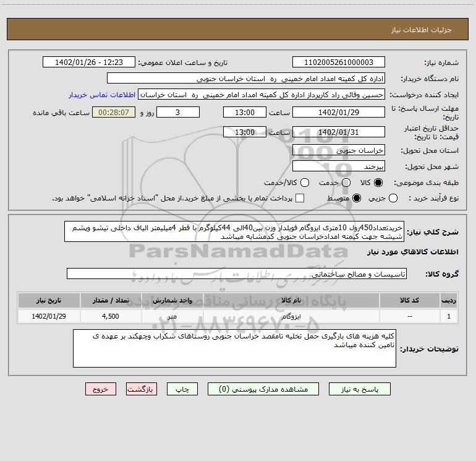
Task: Click the نام کالا column header
Action: [291, 300]
